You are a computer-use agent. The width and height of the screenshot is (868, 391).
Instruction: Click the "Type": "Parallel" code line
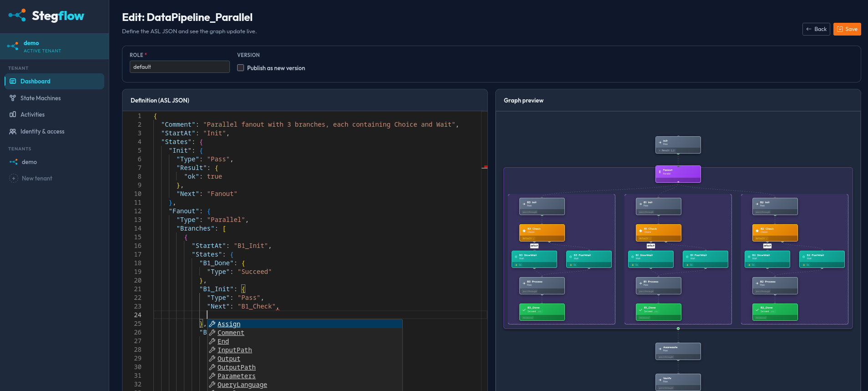pos(213,220)
